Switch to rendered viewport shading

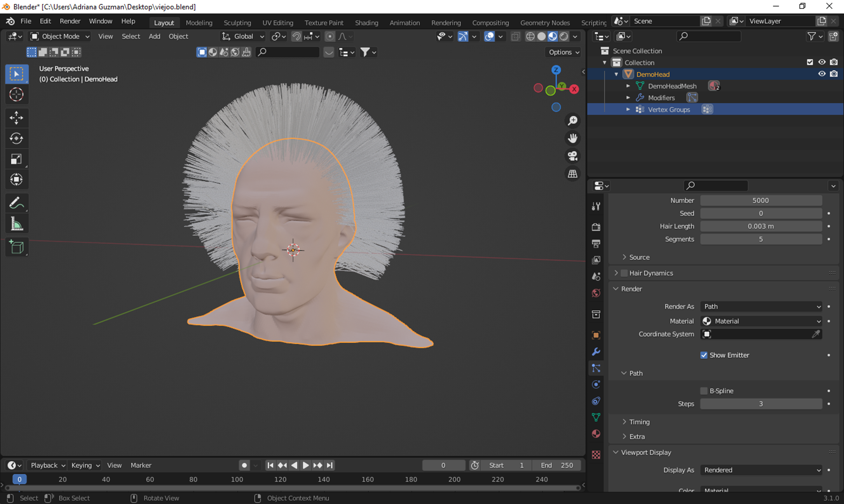point(564,36)
